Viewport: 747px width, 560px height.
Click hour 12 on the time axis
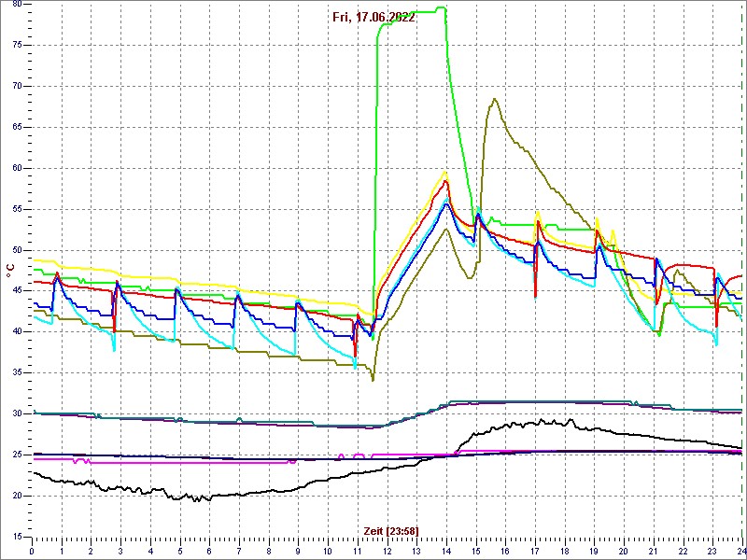point(388,551)
